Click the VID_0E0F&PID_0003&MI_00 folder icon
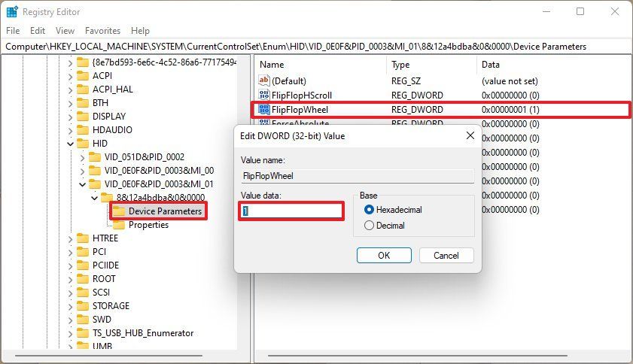 pos(95,170)
